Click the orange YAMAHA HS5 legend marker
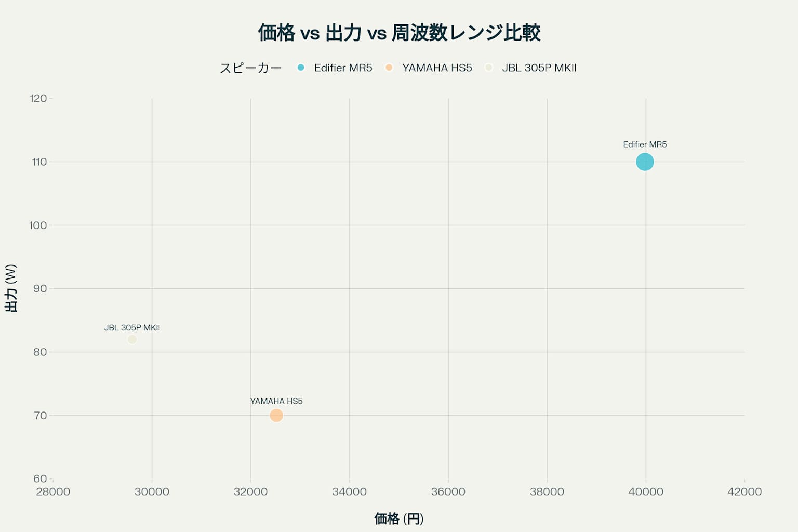This screenshot has width=798, height=532. (389, 68)
